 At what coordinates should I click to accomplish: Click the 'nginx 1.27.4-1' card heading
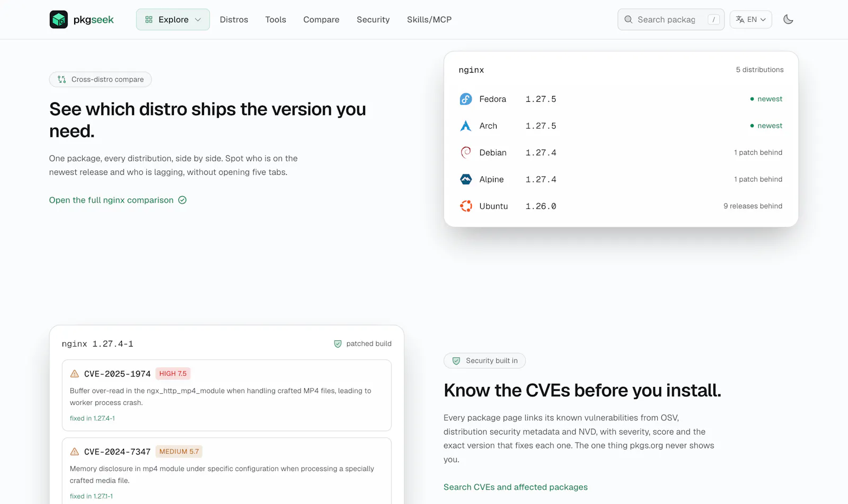click(98, 344)
